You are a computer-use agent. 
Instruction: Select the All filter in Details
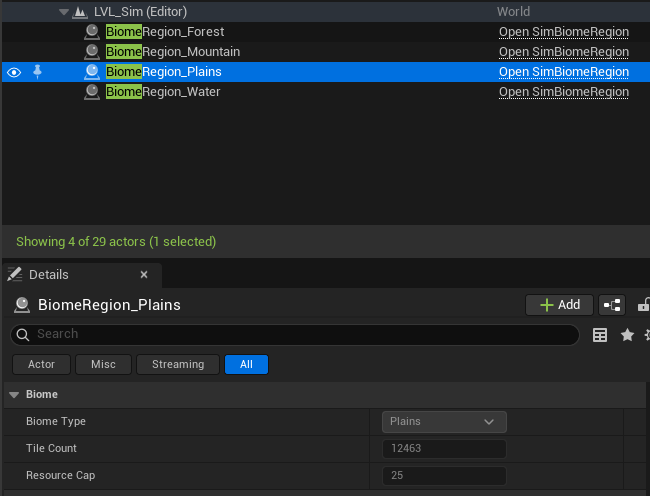pos(246,364)
